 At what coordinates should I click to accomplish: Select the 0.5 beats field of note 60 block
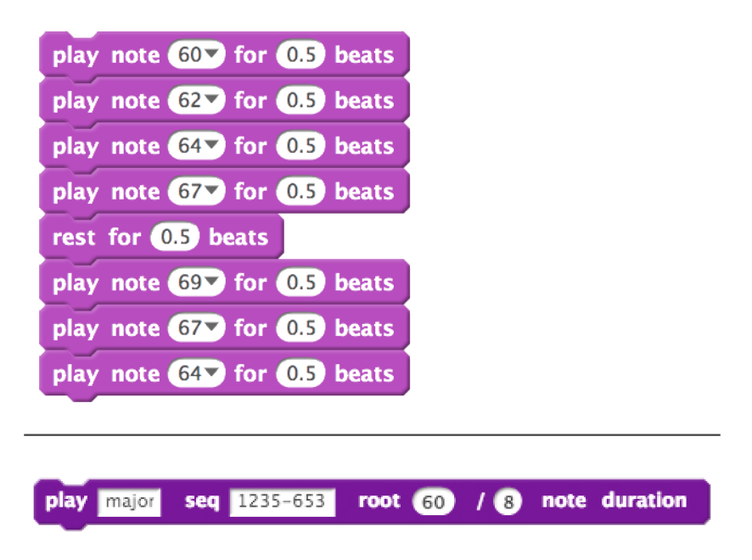300,55
